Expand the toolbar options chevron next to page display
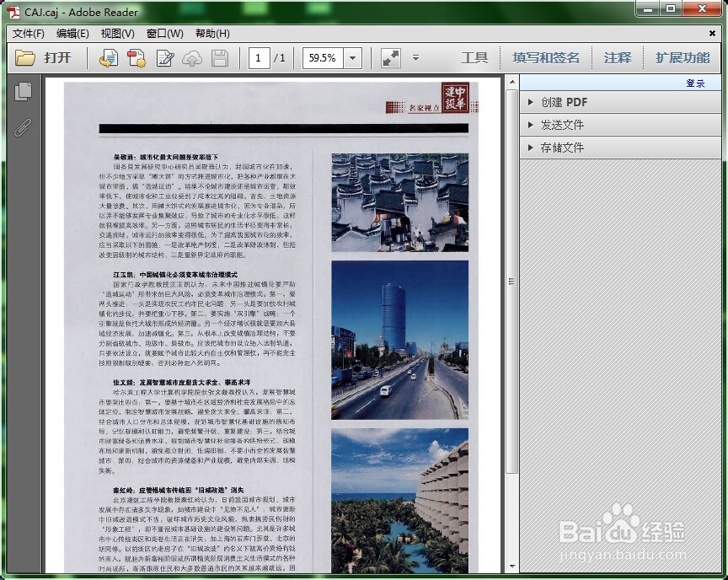Screen dimensions: 728x580 click(x=415, y=58)
